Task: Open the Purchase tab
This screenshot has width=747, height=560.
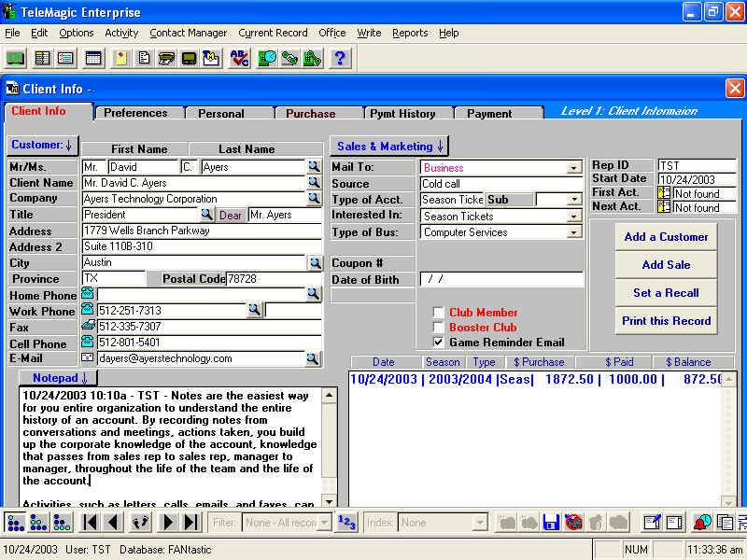Action: click(311, 113)
